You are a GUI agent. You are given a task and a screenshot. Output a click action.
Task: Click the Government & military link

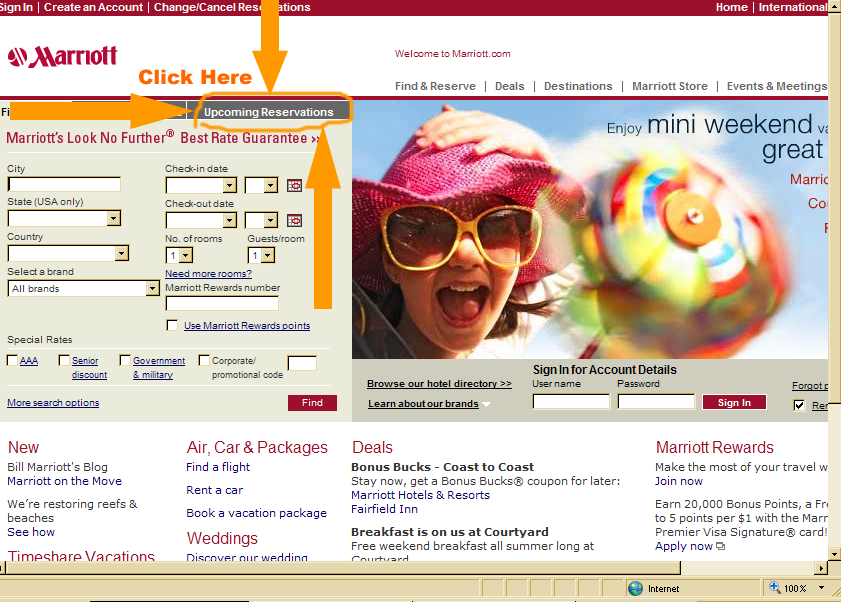(159, 368)
